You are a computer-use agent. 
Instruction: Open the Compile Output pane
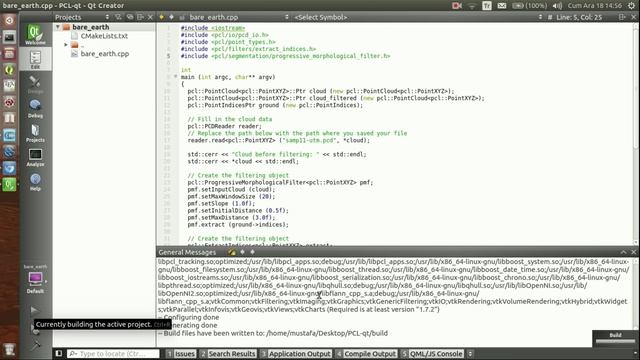coord(366,353)
